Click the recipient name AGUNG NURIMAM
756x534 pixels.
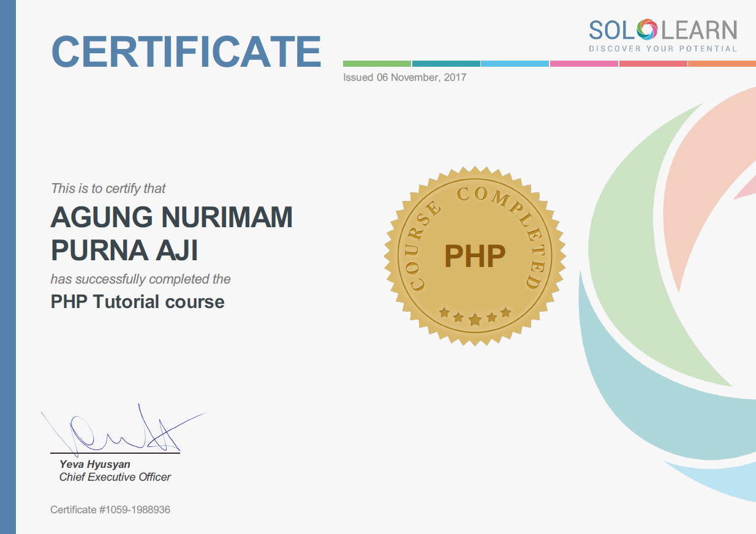pos(172,217)
